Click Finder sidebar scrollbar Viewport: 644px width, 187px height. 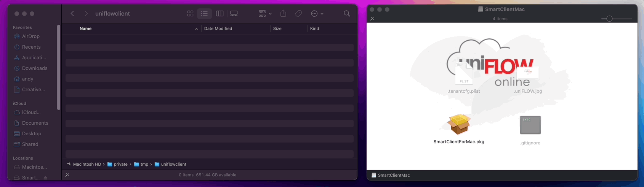click(59, 67)
